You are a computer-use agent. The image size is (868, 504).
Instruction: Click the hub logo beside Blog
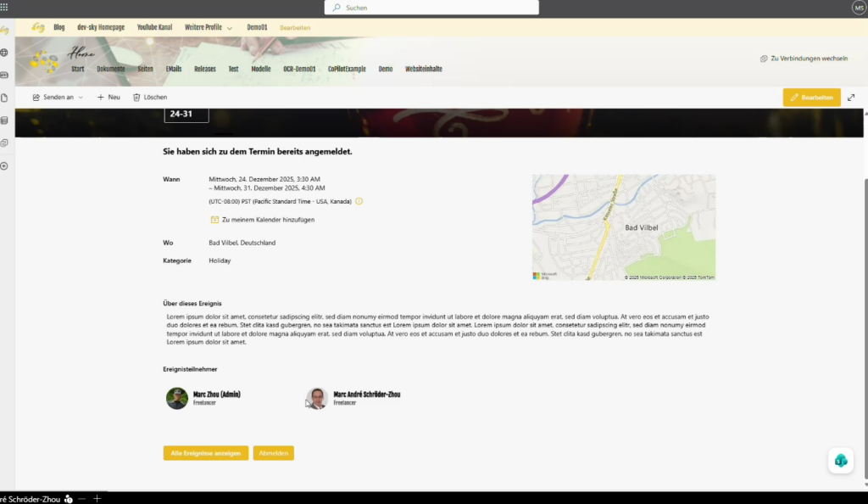(x=38, y=27)
